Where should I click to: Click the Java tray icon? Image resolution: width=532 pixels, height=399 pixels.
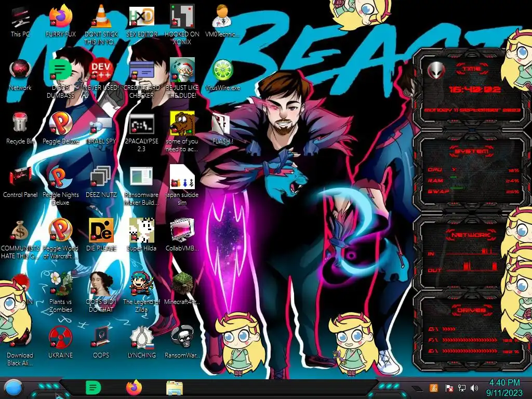point(434,388)
